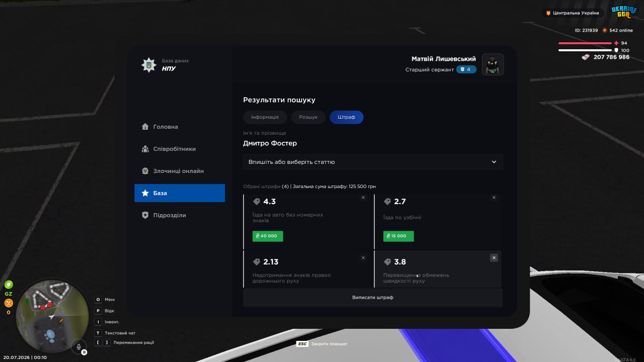Click the microphone icon near the minimap
644x362 pixels.
(78, 347)
